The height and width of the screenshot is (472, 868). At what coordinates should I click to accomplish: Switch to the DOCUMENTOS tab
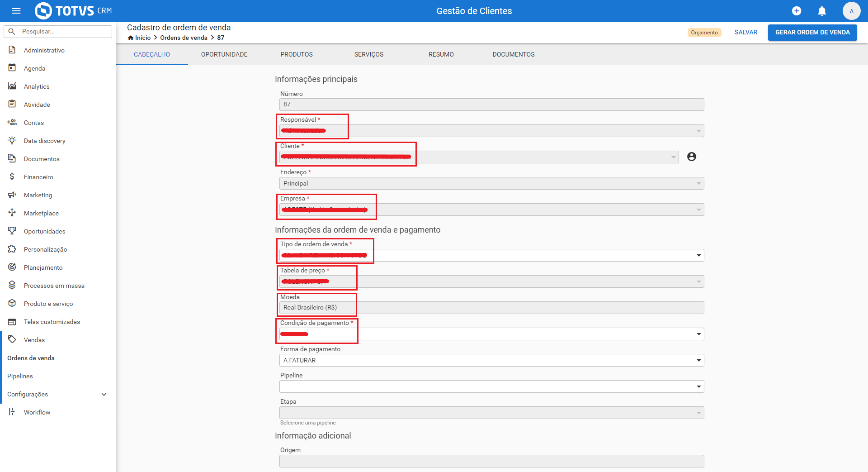click(514, 54)
